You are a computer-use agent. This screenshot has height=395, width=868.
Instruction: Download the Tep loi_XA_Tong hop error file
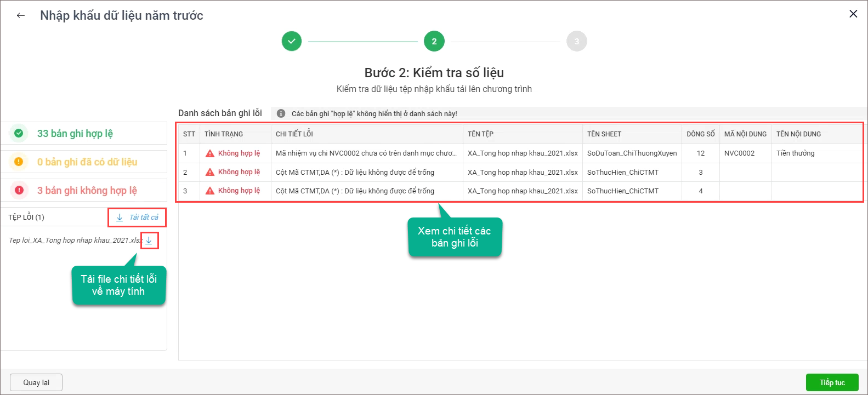point(149,241)
